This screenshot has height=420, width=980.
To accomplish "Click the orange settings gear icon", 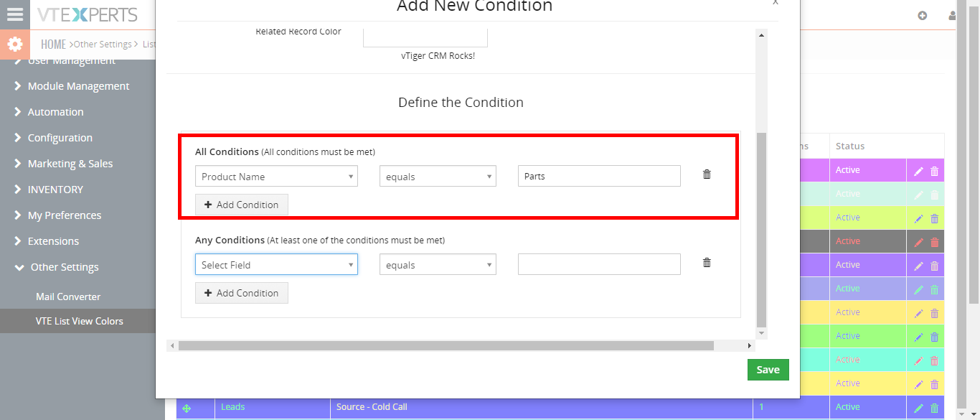I will tap(15, 45).
